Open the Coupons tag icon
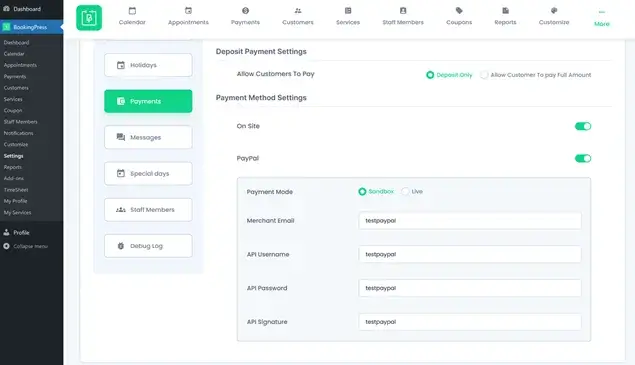This screenshot has width=635, height=365. pos(459,11)
